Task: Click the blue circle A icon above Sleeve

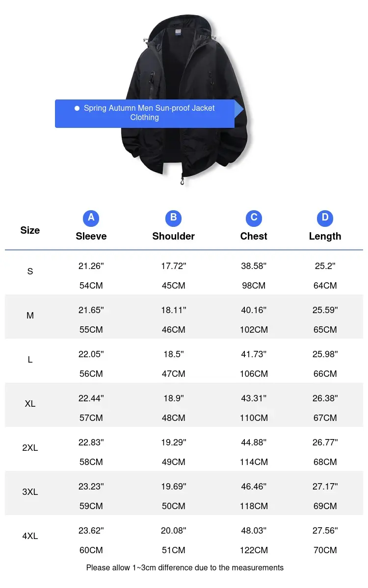Action: pyautogui.click(x=91, y=218)
